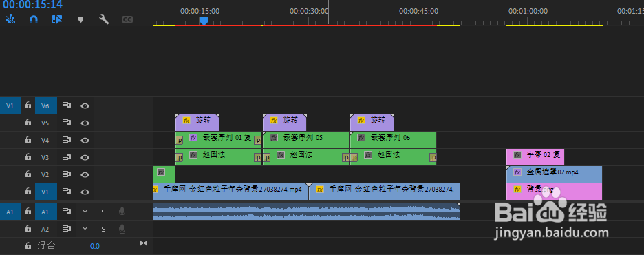
Task: Toggle Snap in timeline magnet icon
Action: (34, 19)
